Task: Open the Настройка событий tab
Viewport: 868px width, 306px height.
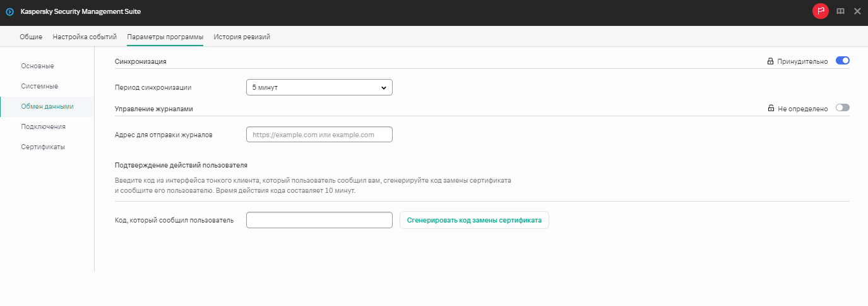Action: (x=85, y=37)
